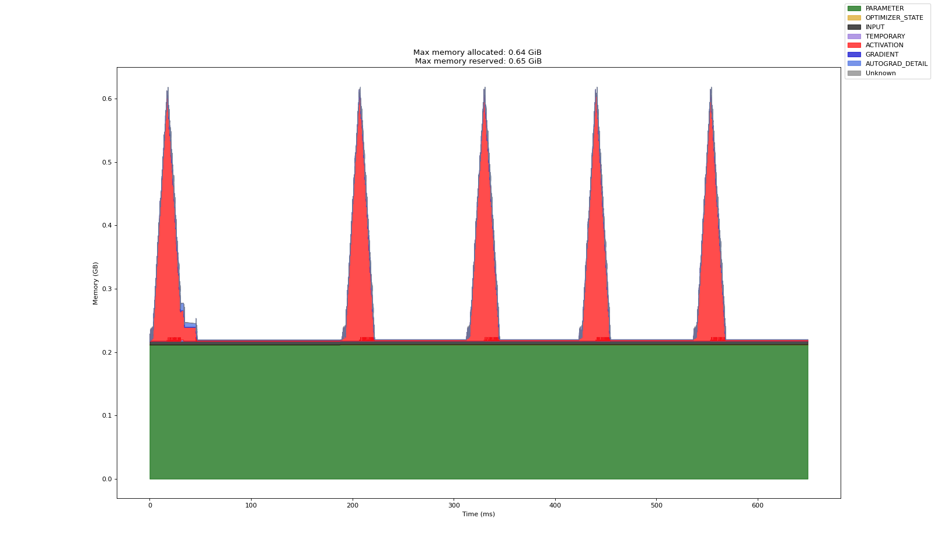Pick the dark blue GRADIENT legend swatch

[x=854, y=55]
